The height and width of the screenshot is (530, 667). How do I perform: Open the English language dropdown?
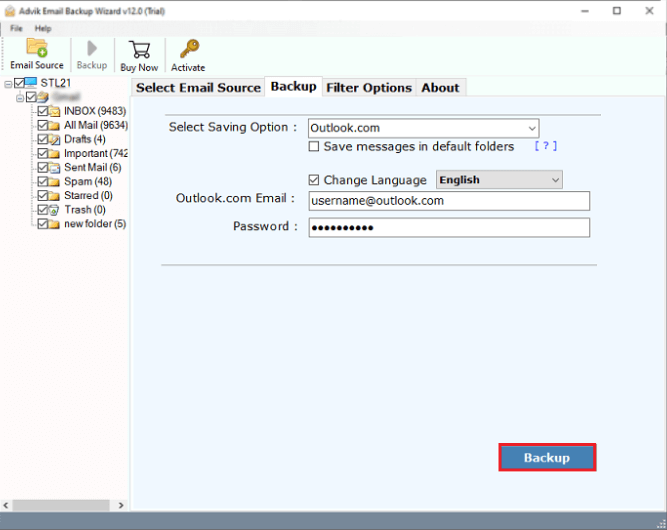(499, 180)
